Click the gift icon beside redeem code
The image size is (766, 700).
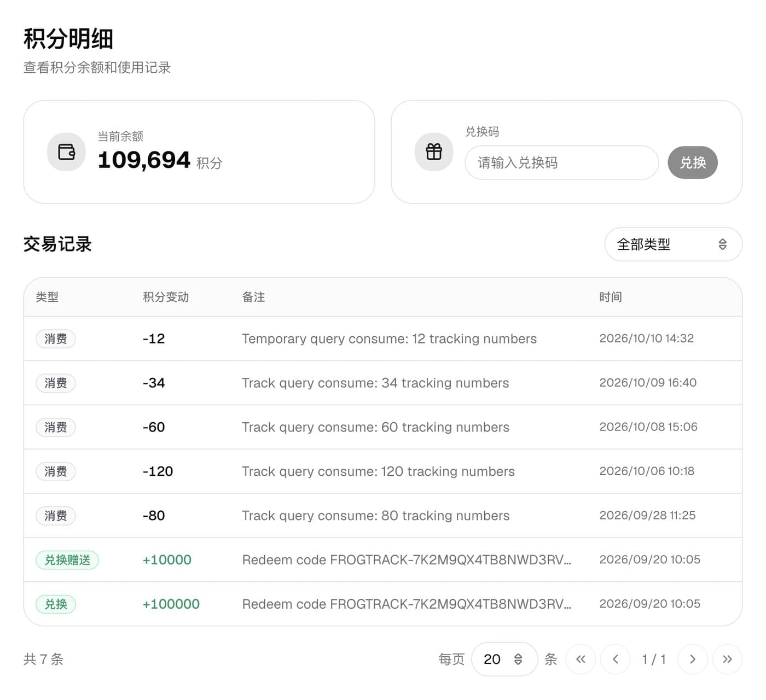tap(434, 151)
